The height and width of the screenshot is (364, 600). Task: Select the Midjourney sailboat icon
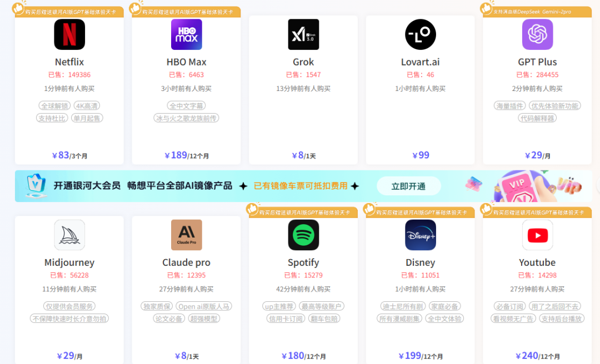[x=69, y=235]
